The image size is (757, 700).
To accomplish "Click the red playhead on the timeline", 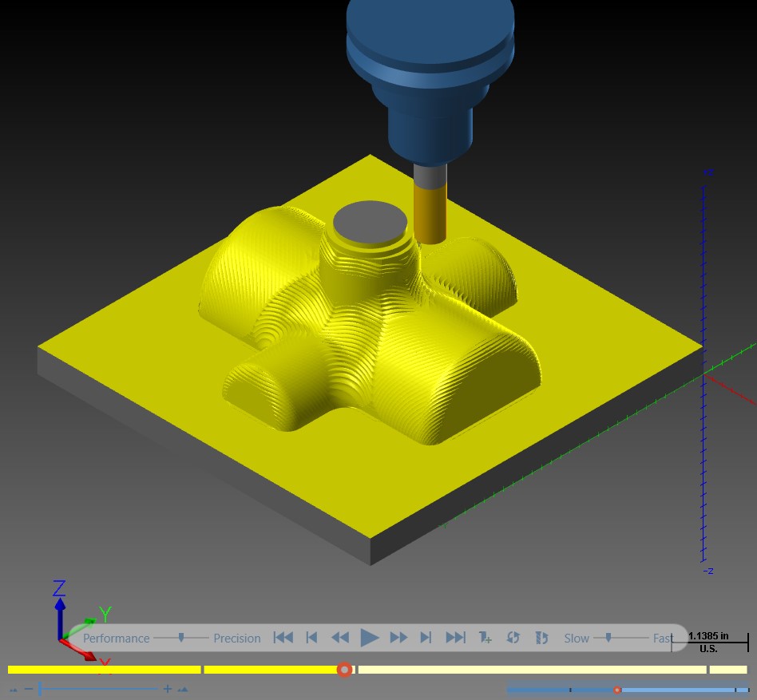I will click(x=344, y=670).
